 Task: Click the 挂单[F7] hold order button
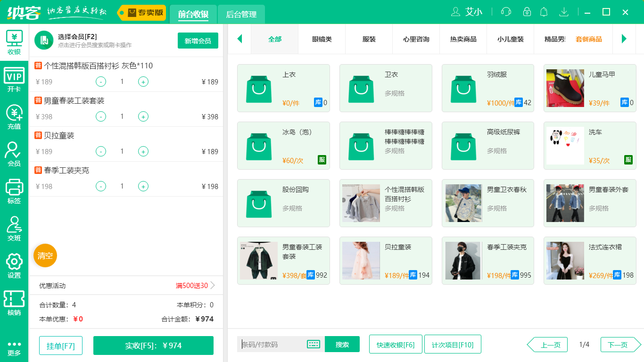[x=61, y=345]
